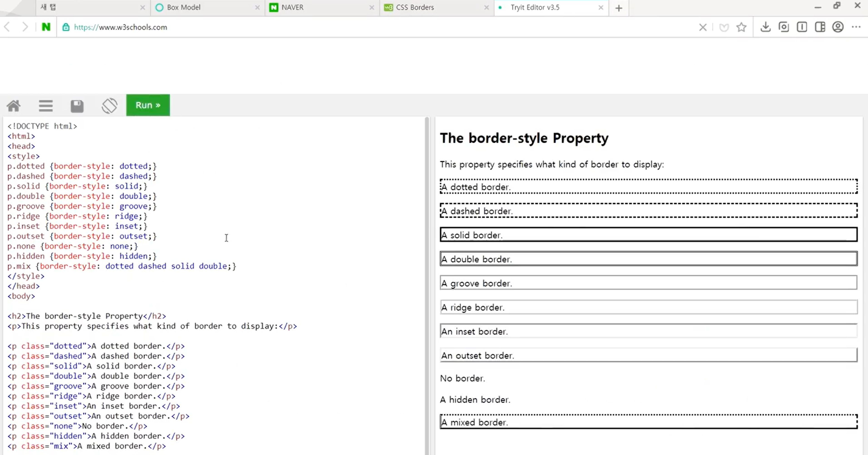Click the w3schools address bar URL

[120, 27]
